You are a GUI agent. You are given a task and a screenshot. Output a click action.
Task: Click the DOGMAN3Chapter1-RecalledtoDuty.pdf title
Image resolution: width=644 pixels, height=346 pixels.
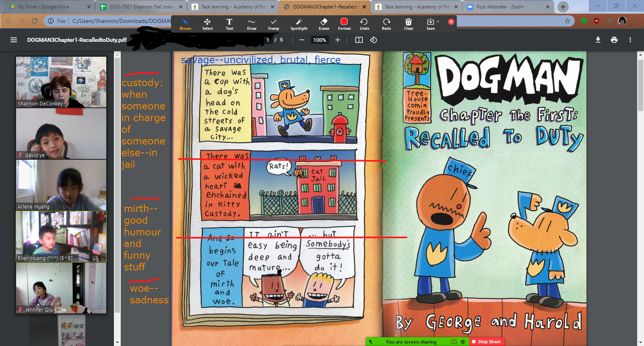click(77, 40)
